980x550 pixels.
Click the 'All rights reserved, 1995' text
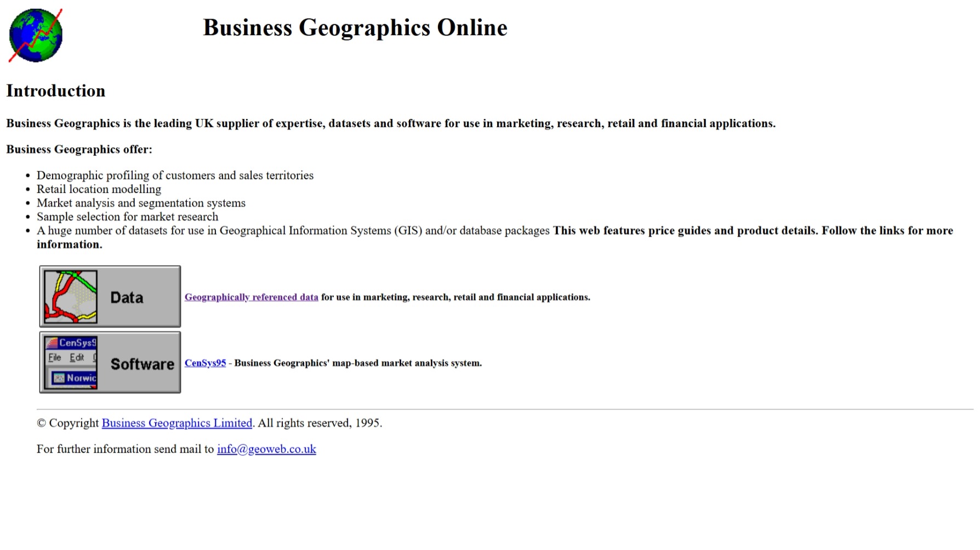pyautogui.click(x=320, y=423)
